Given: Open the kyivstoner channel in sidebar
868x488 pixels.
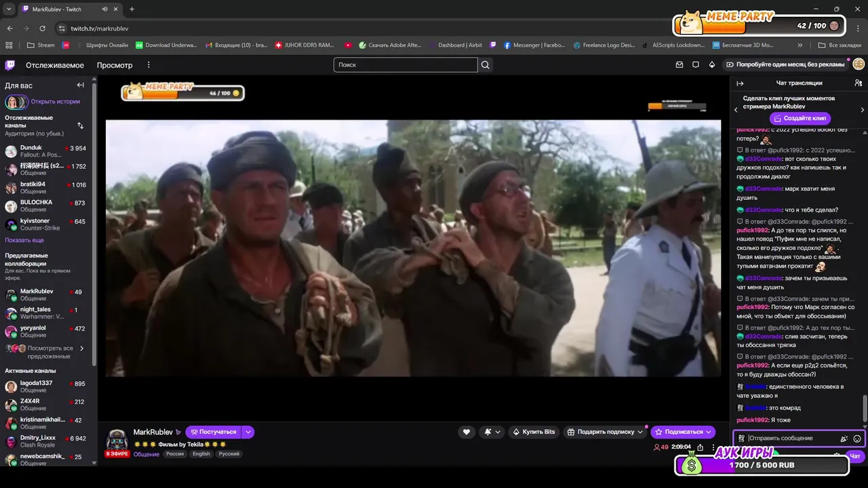Looking at the screenshot, I should [46, 224].
